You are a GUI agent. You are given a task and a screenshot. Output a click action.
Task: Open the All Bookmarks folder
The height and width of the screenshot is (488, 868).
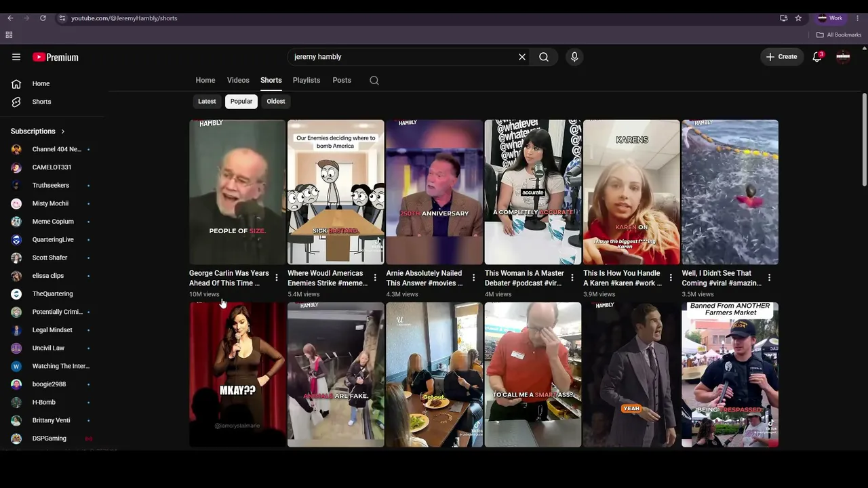(839, 35)
